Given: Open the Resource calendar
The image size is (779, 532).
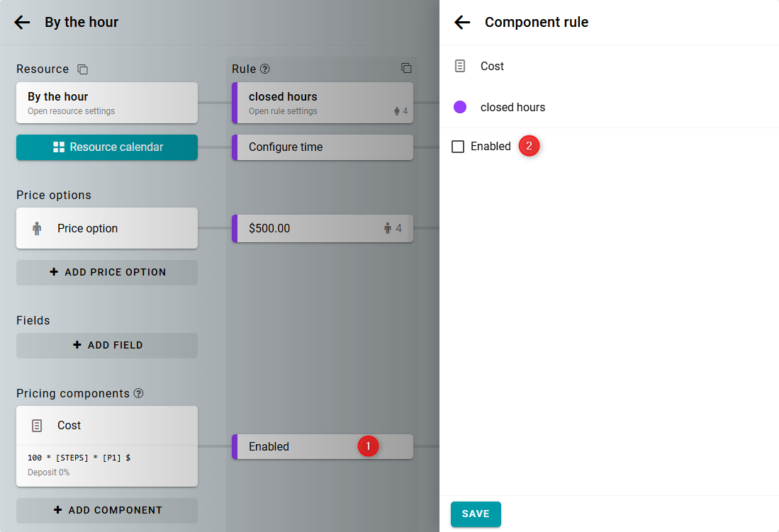Looking at the screenshot, I should 107,147.
